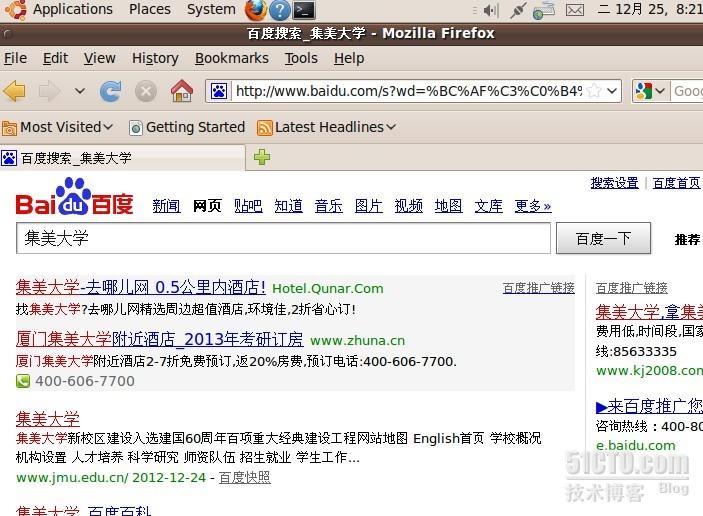Reload the page with the Refresh icon
703x516 pixels.
click(110, 91)
